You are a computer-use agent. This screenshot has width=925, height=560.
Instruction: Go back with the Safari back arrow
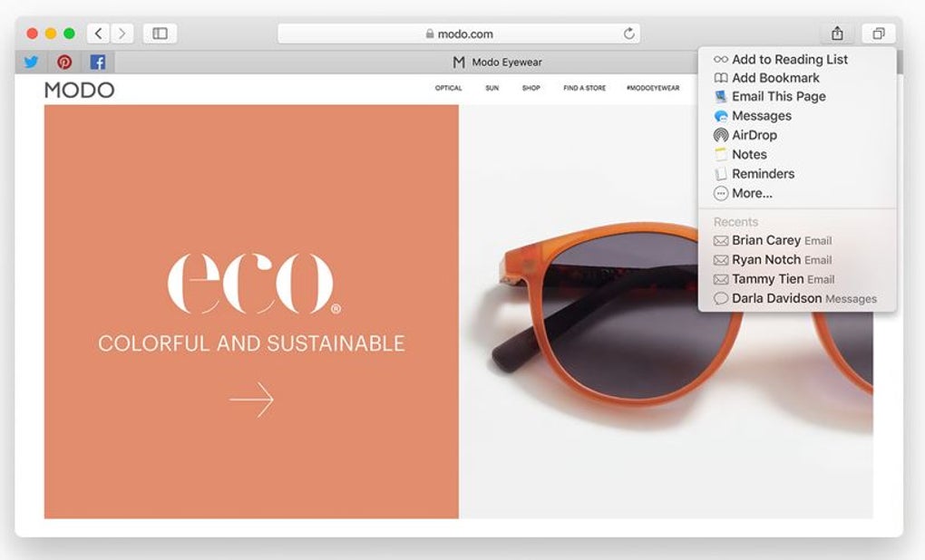[99, 34]
